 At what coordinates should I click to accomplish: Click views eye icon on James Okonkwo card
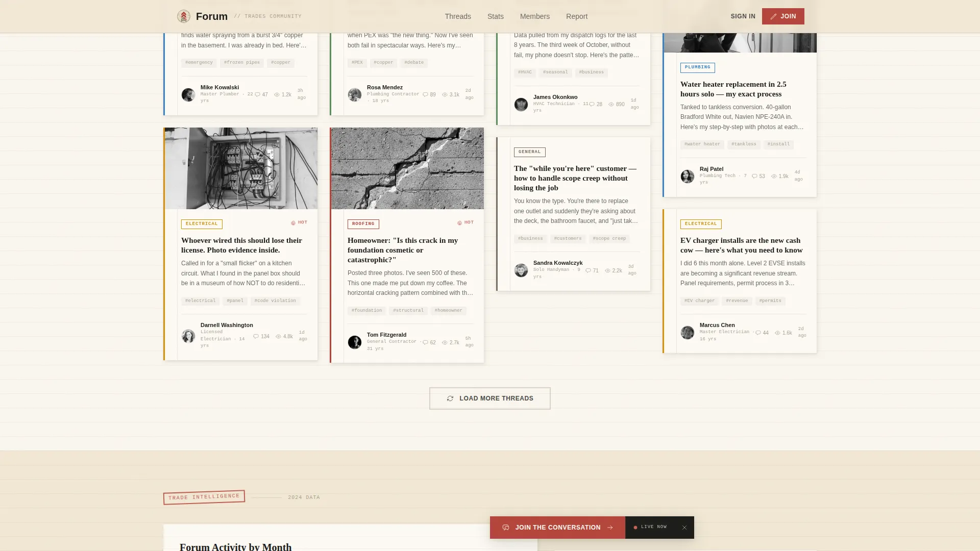tap(611, 104)
